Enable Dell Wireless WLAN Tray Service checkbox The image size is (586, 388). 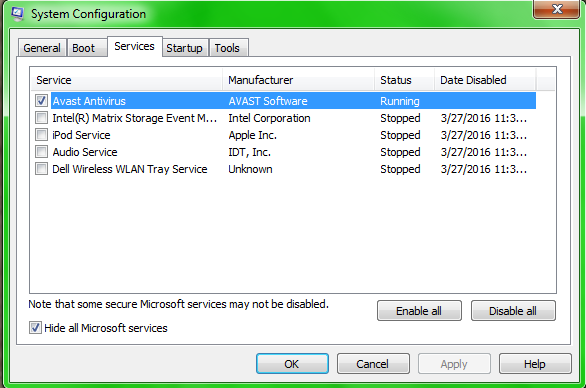click(41, 169)
